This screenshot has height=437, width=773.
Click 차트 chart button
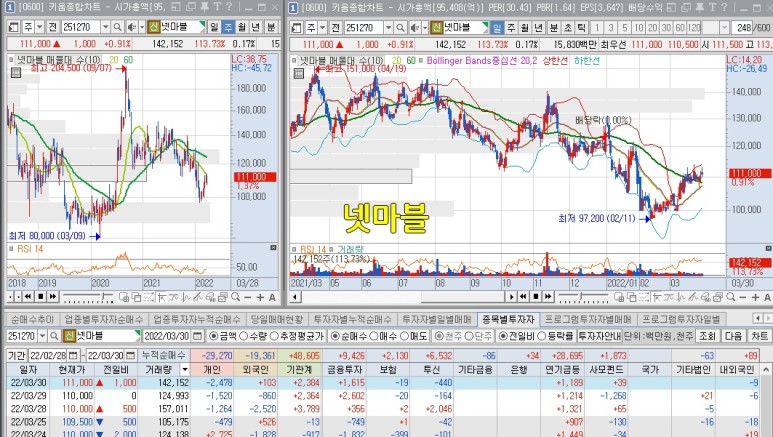pos(759,336)
